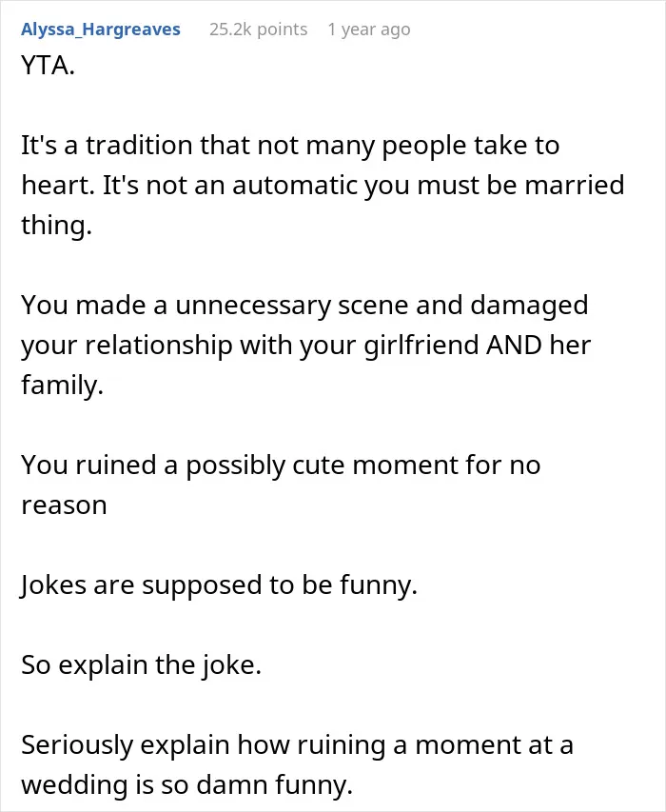Click the "YTA." verdict line
This screenshot has height=812, width=666.
coord(49,66)
